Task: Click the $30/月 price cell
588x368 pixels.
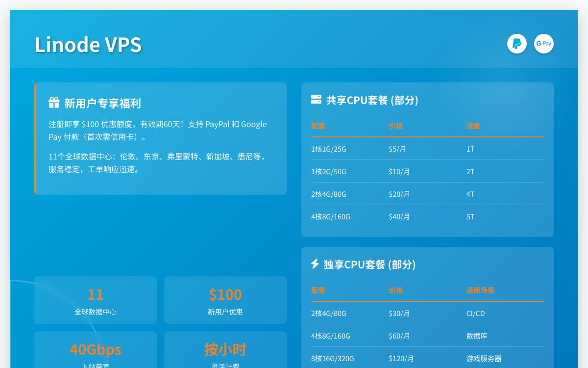Action: click(399, 313)
